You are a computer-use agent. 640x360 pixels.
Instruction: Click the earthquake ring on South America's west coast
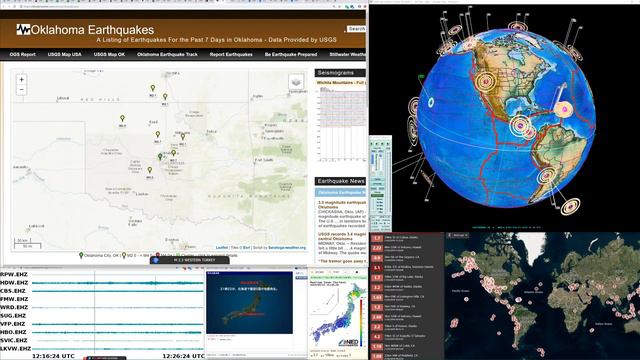(546, 176)
